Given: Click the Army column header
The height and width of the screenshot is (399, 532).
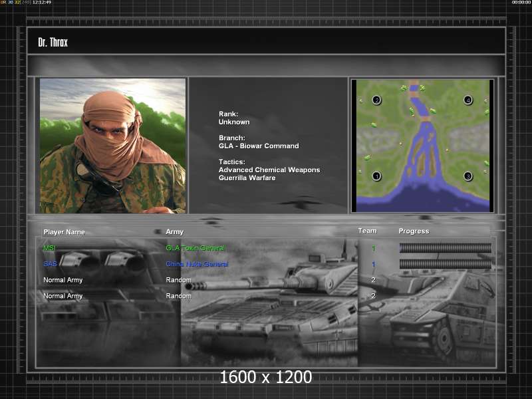Looking at the screenshot, I should click(x=175, y=231).
